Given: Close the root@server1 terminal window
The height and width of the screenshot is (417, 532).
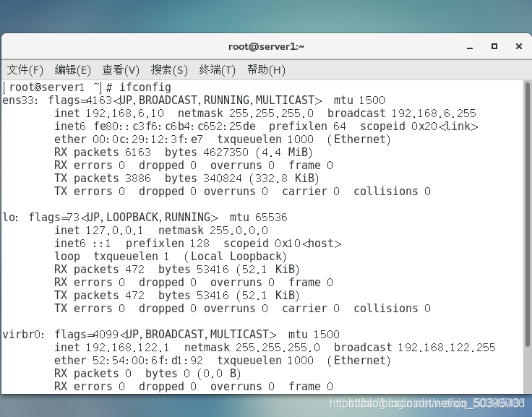Looking at the screenshot, I should [x=519, y=46].
